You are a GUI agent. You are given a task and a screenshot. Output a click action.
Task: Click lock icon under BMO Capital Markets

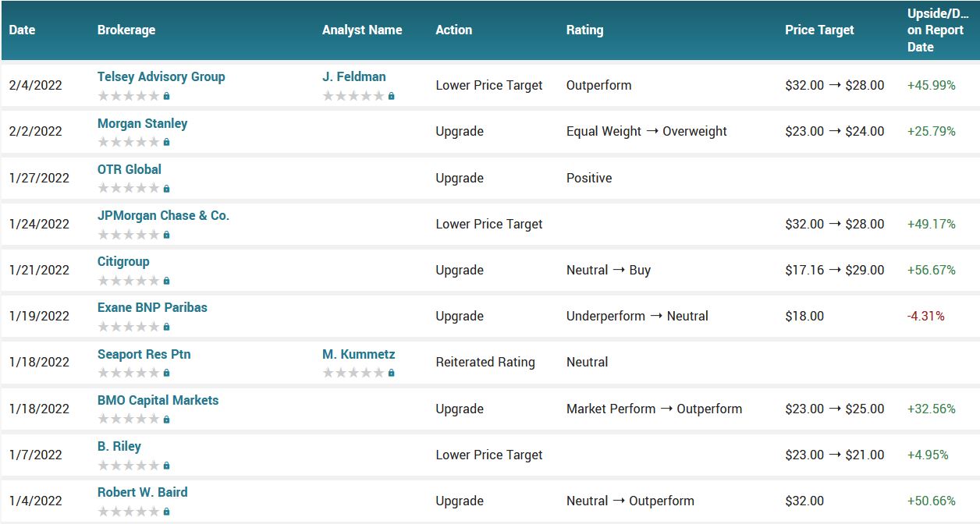pos(166,420)
